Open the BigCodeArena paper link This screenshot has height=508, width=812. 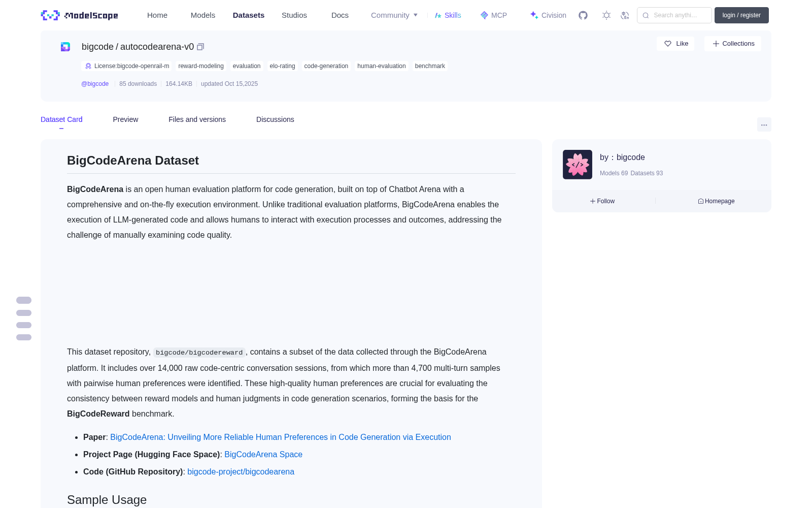pyautogui.click(x=281, y=437)
